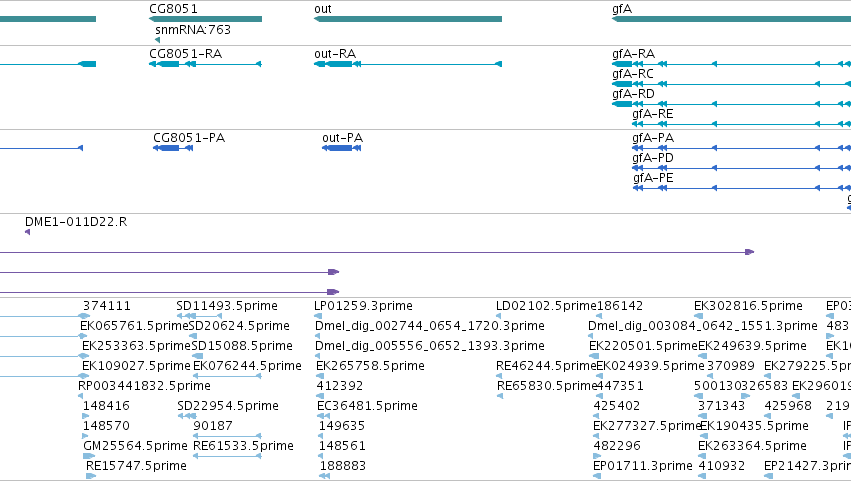The image size is (851, 481).
Task: Select the GM25564.5prime EST label
Action: [135, 447]
